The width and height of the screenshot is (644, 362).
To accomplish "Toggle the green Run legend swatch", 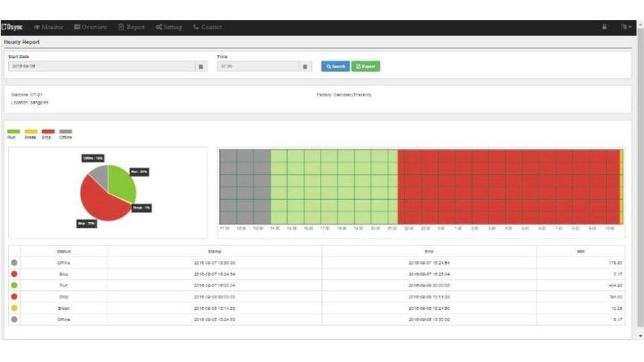I will (13, 132).
